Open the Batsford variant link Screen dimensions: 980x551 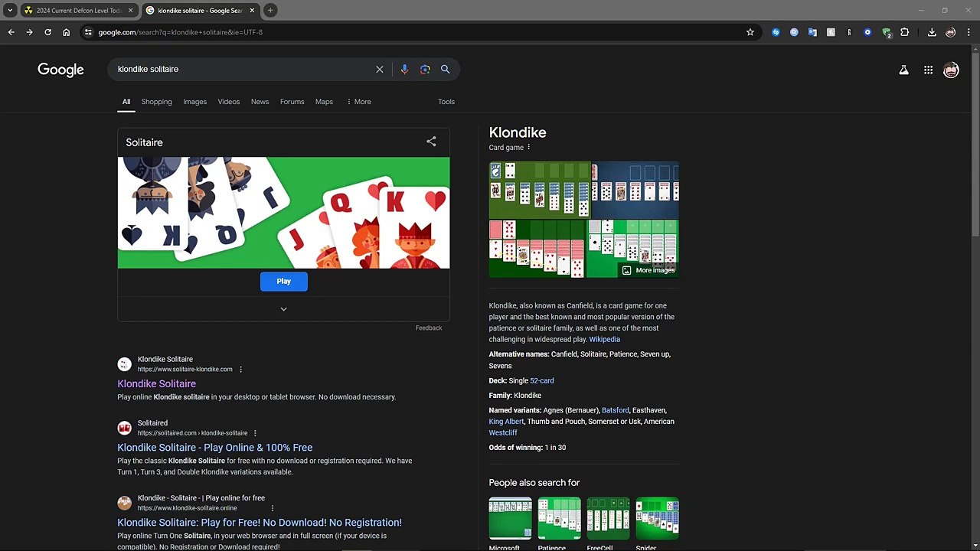click(x=615, y=411)
